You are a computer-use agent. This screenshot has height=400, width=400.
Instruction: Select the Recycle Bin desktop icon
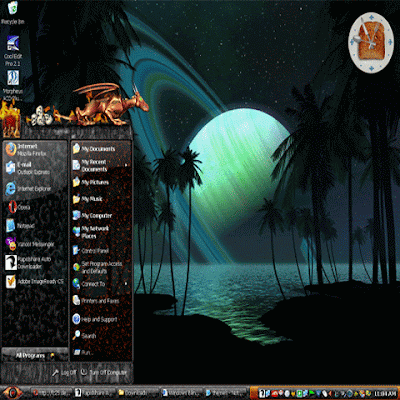[x=12, y=13]
